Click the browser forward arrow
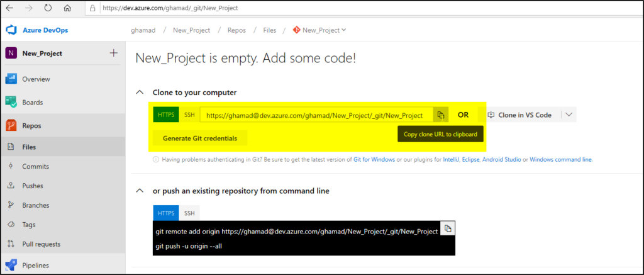The height and width of the screenshot is (275, 644). coord(29,8)
